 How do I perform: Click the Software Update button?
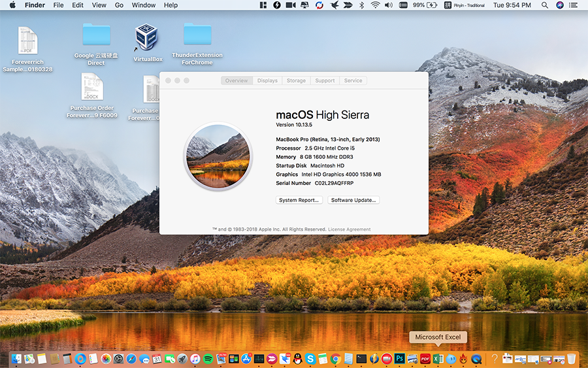353,200
